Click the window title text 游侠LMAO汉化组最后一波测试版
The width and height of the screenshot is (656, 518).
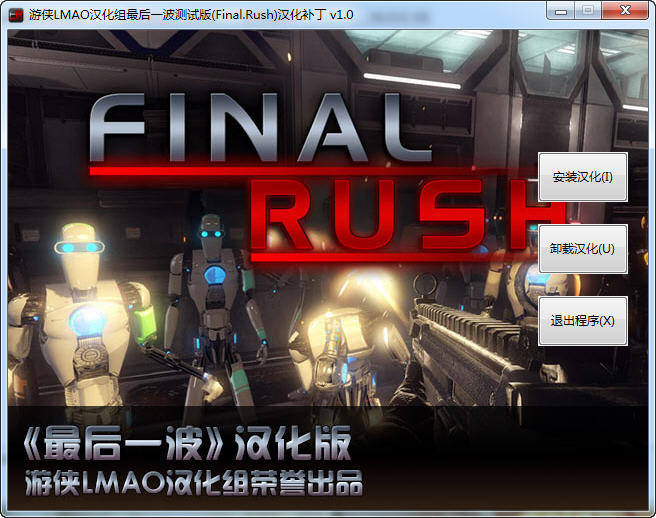pos(120,15)
